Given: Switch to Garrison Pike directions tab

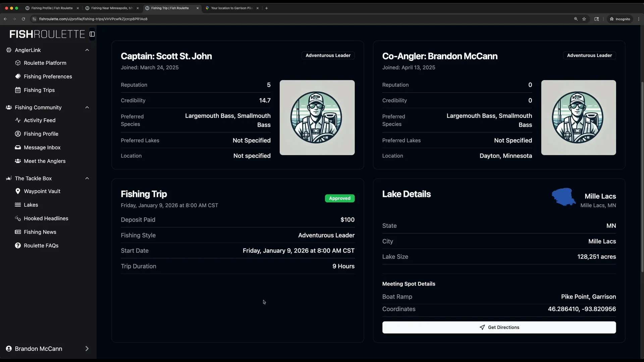Looking at the screenshot, I should [x=231, y=8].
